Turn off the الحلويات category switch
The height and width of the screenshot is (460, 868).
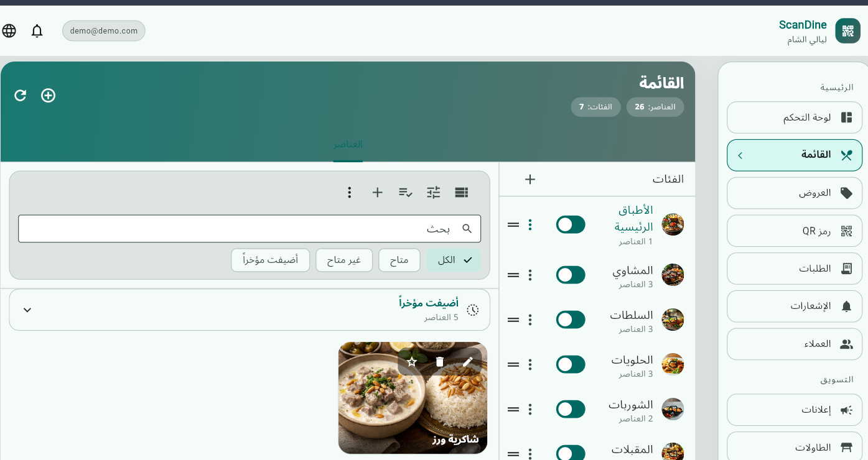point(571,364)
